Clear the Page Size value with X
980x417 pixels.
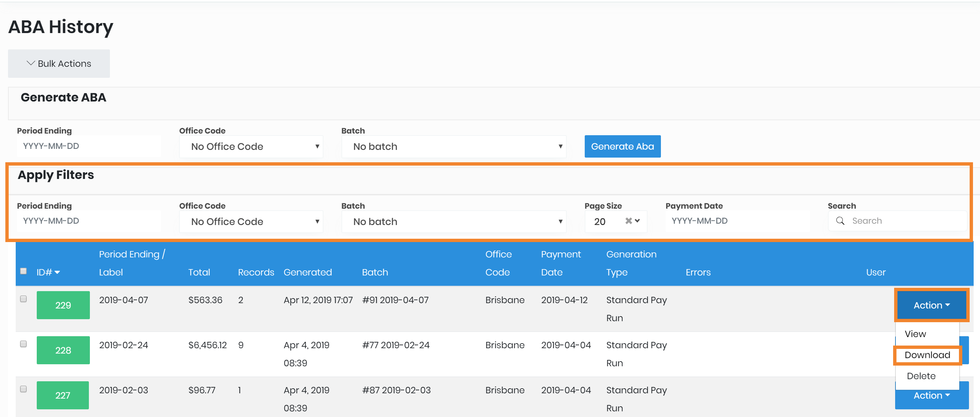(628, 221)
